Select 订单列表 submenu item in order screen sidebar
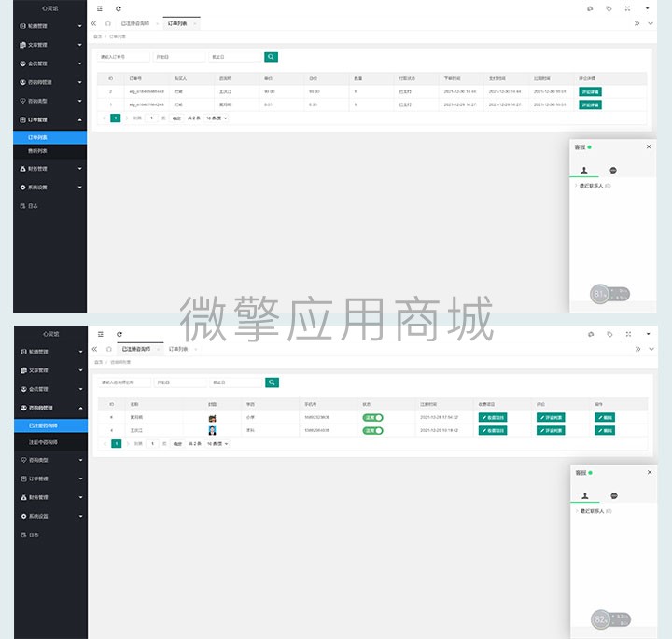The image size is (672, 639). pos(49,137)
